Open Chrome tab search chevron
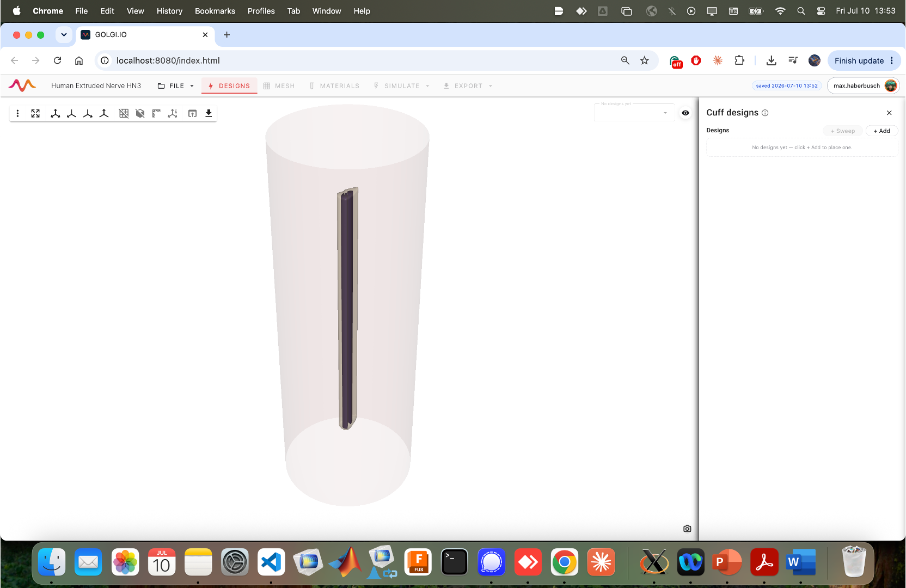 tap(64, 34)
